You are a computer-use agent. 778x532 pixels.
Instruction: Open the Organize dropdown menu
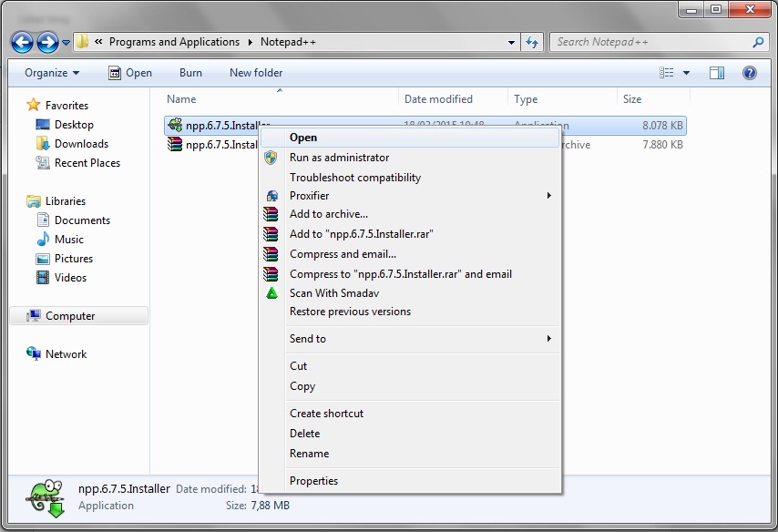(50, 73)
